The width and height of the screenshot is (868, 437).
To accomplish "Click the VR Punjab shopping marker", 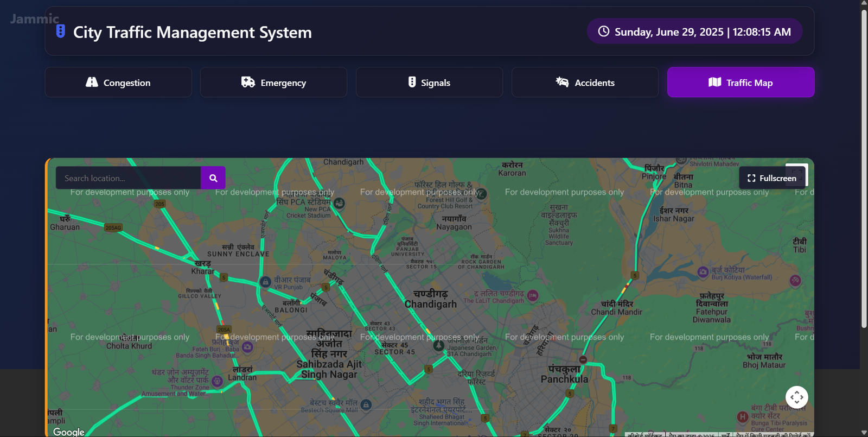I will [x=265, y=282].
